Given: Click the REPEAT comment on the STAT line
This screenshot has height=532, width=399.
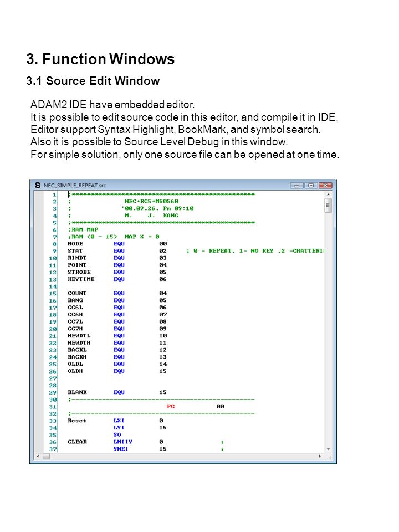Looking at the screenshot, I should (x=255, y=251).
